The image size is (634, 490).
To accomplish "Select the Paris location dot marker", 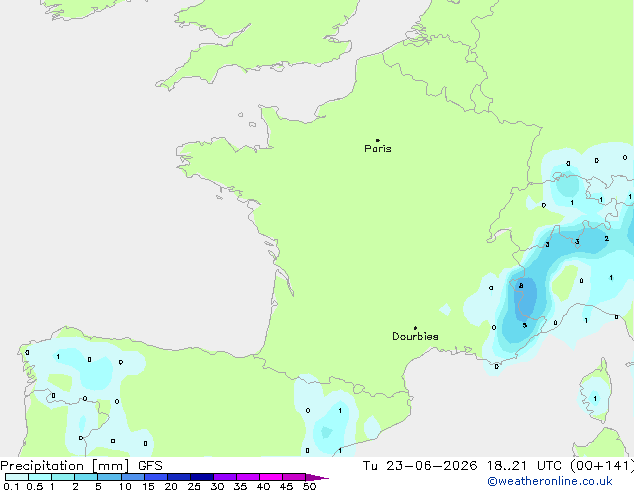I will (378, 140).
